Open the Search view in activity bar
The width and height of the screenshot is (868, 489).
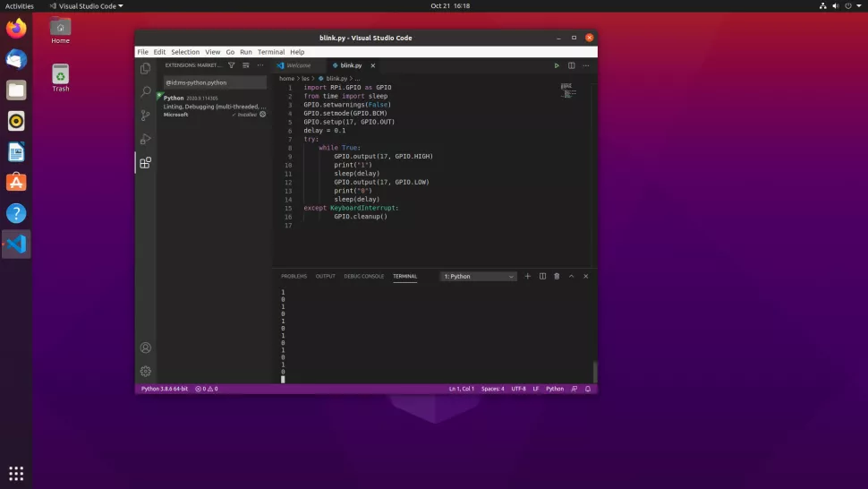(146, 91)
